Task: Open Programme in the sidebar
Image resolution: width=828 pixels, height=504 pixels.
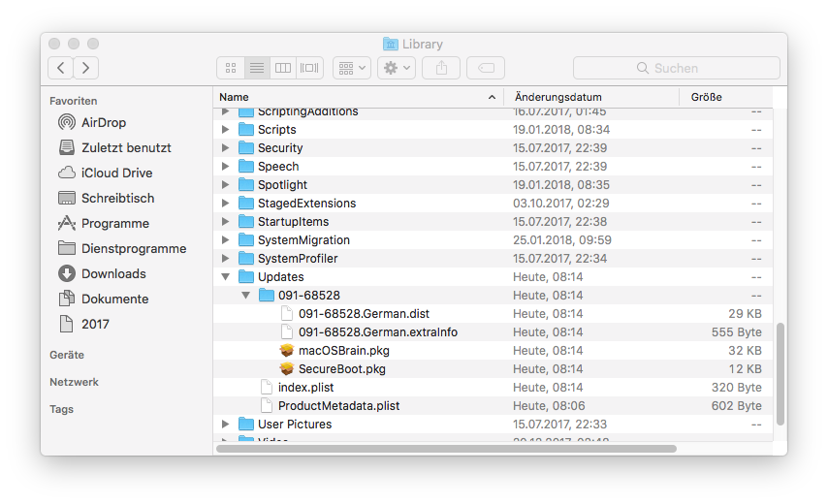Action: [x=104, y=224]
